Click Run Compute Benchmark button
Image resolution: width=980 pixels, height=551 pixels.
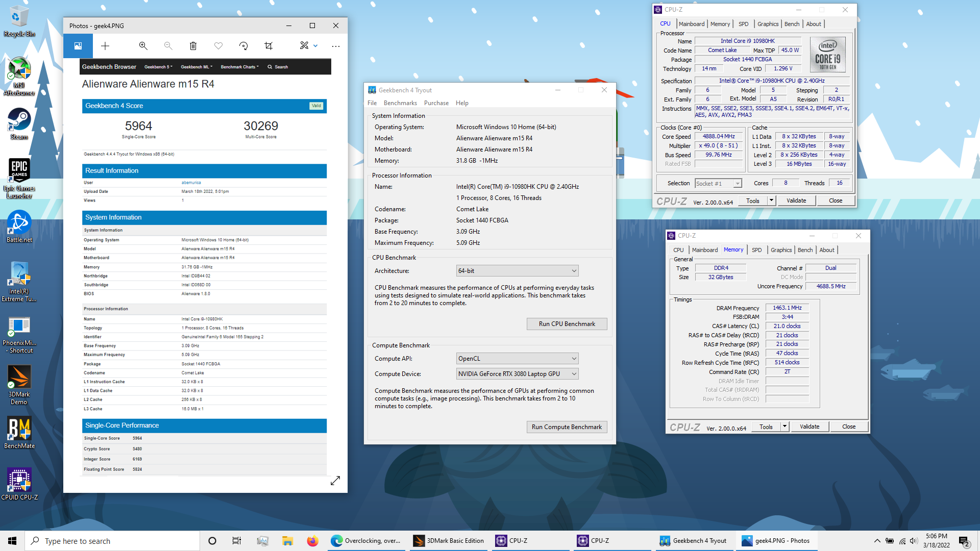pos(567,427)
